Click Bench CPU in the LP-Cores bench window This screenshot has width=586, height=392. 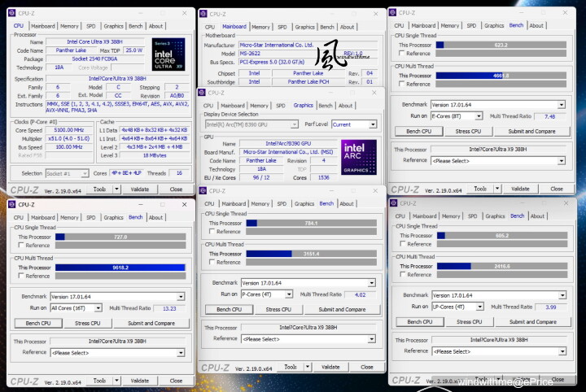[420, 322]
